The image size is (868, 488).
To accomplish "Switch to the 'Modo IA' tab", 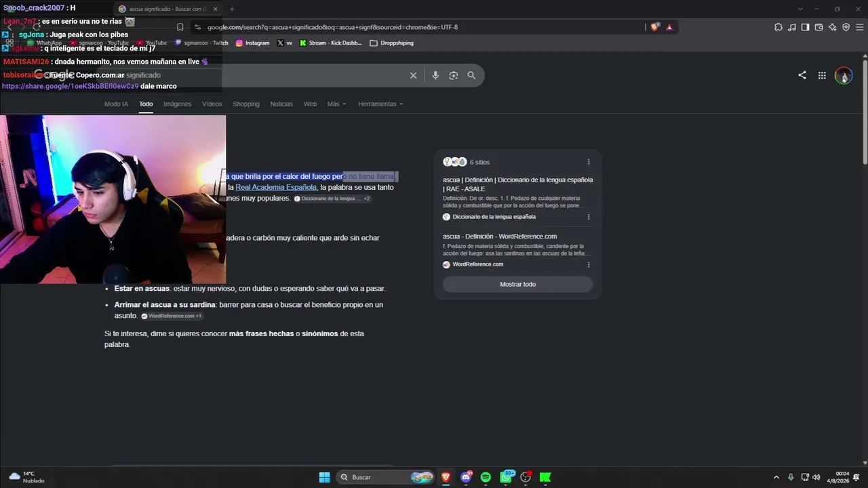I will coord(116,104).
